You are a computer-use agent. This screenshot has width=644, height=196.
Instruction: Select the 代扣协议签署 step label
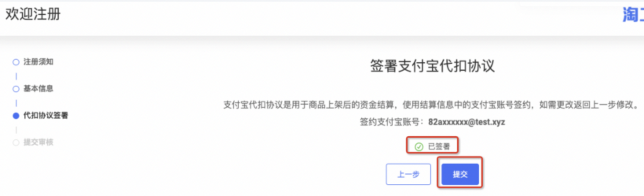(x=46, y=115)
